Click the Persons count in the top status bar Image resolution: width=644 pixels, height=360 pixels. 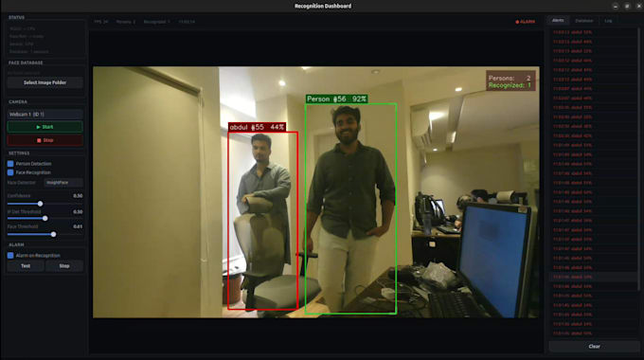(x=126, y=22)
